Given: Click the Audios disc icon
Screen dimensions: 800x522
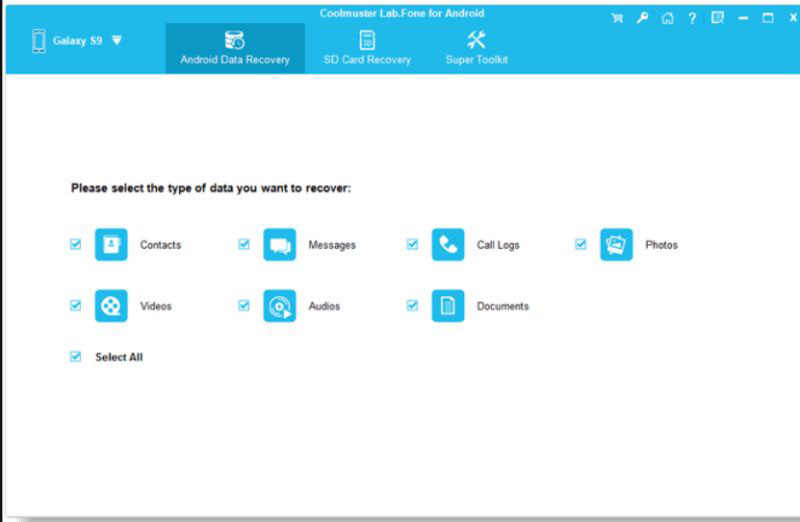Looking at the screenshot, I should [280, 306].
